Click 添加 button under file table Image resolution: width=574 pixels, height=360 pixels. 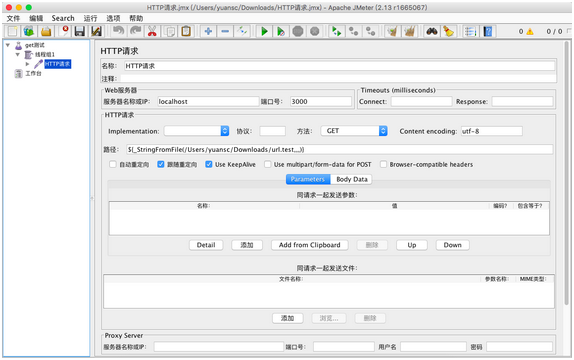(x=287, y=318)
